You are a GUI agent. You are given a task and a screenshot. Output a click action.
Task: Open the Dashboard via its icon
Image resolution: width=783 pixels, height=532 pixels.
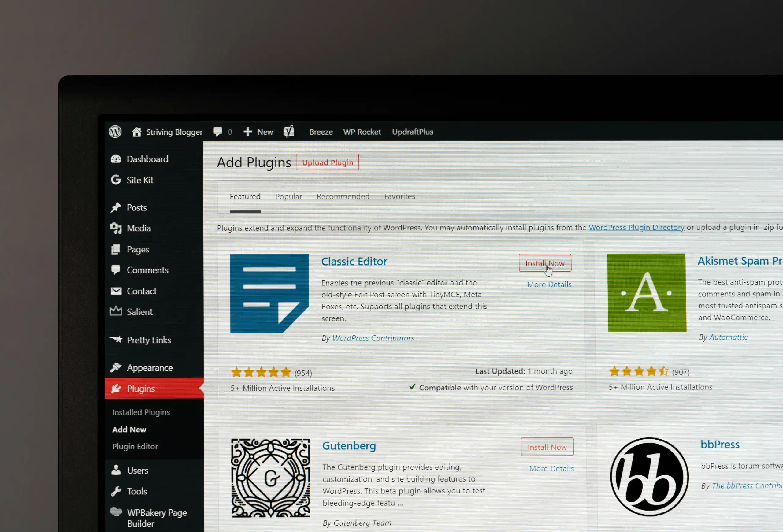(116, 159)
